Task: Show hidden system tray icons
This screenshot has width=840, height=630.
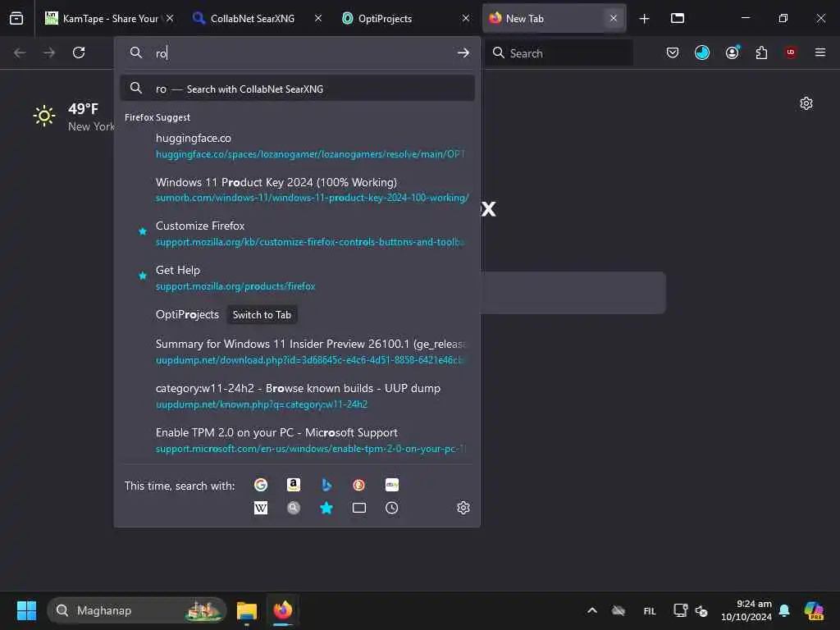Action: 592,610
